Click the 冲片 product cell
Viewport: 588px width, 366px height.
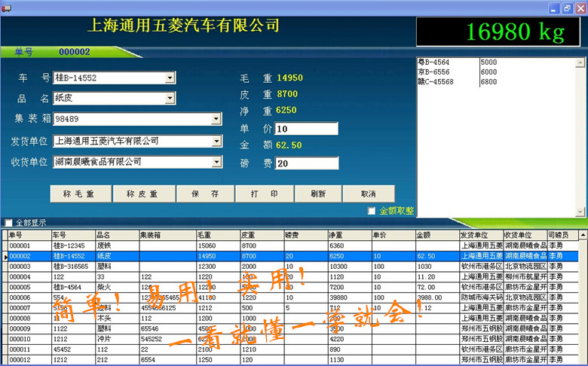(x=117, y=339)
